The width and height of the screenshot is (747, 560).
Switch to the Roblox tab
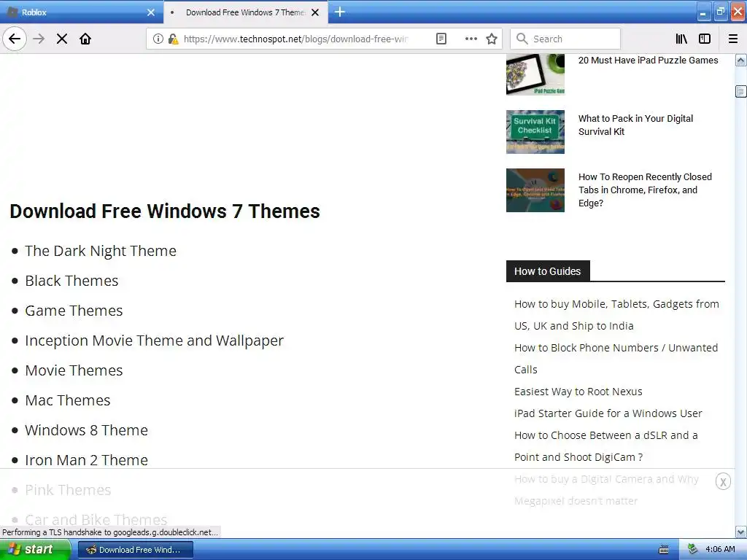81,12
